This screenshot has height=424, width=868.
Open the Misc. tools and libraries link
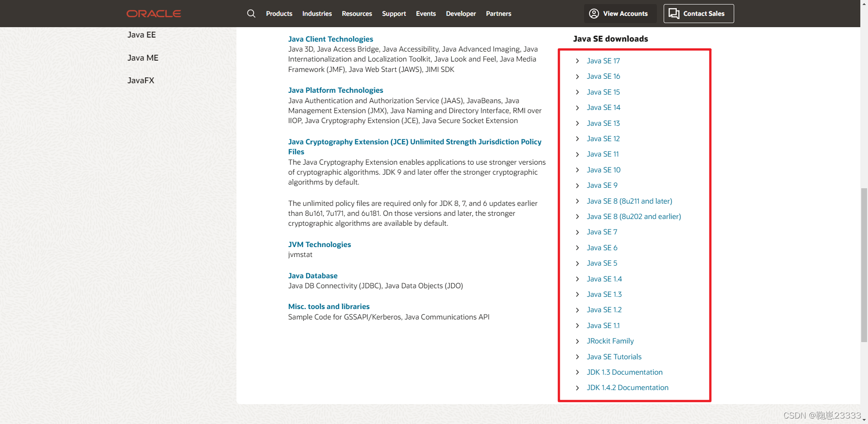[x=329, y=306]
